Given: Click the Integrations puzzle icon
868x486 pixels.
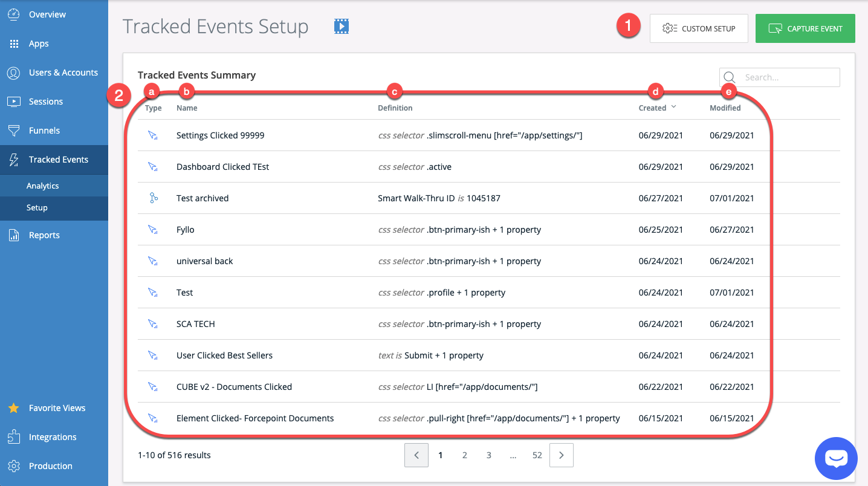Looking at the screenshot, I should pos(14,437).
